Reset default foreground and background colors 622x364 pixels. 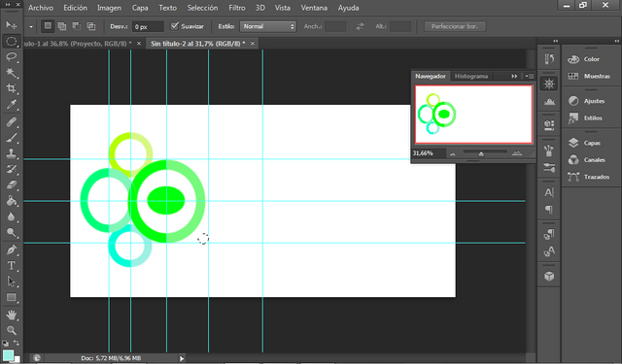[5, 343]
